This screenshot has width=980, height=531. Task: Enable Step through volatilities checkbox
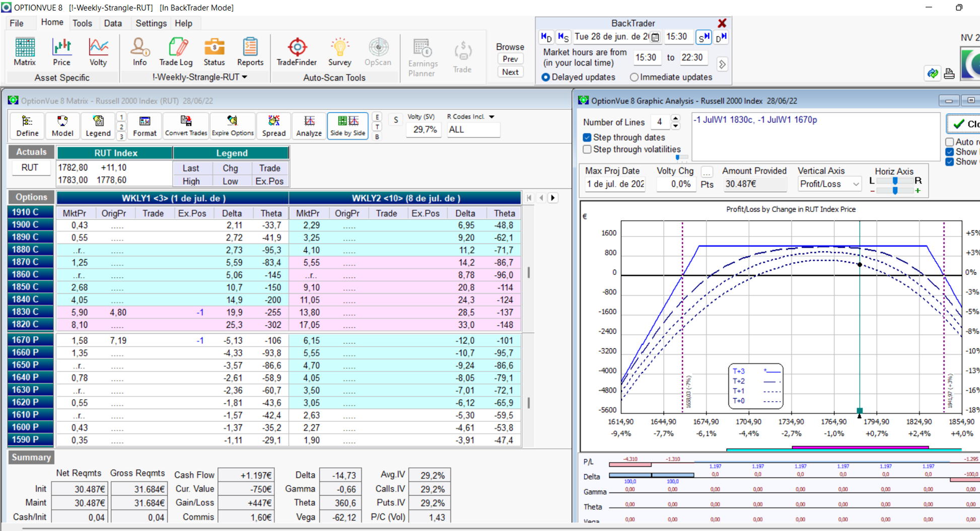[x=587, y=149]
